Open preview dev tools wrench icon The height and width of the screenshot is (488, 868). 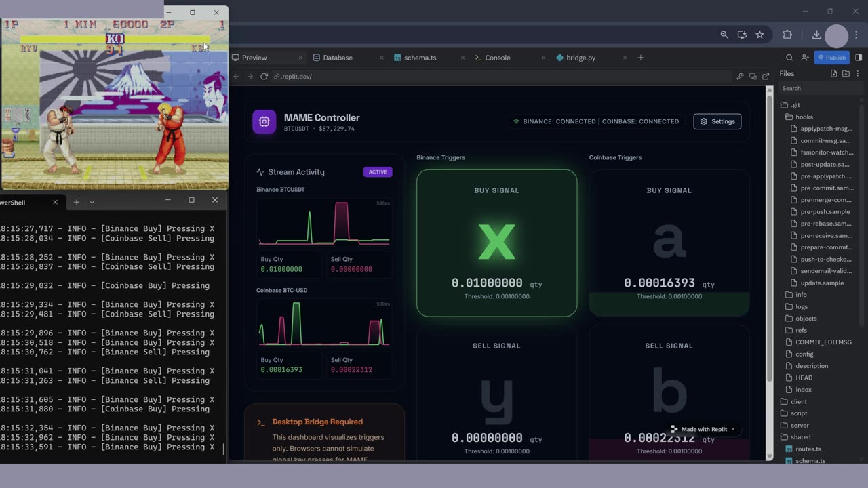click(x=740, y=77)
